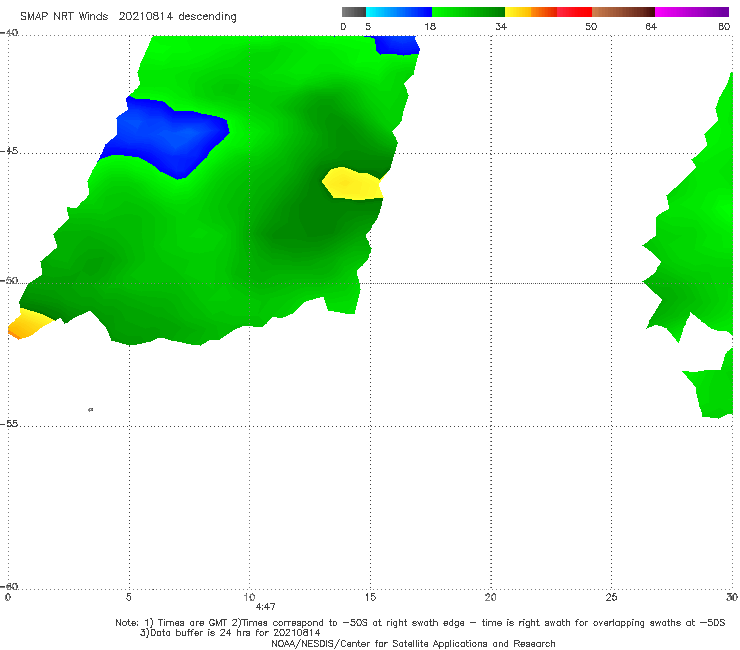Click the NOAA/NESDIS credit line
The height and width of the screenshot is (650, 740).
pos(413,644)
